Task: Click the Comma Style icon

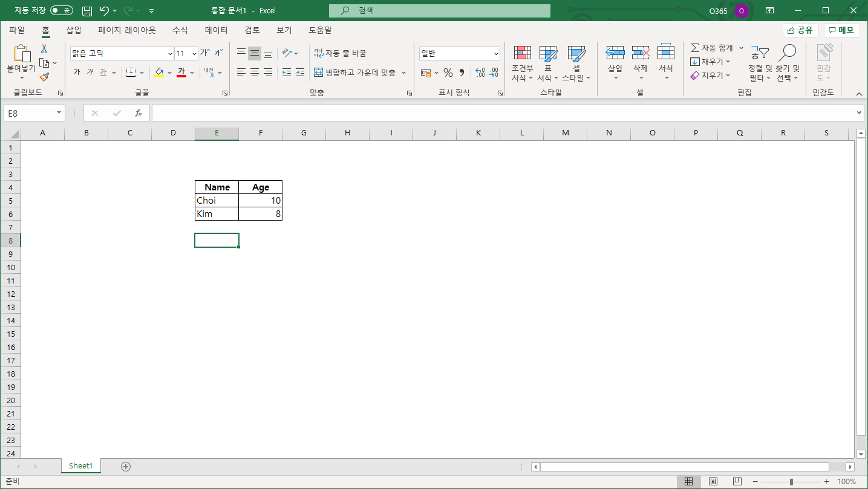Action: [462, 73]
